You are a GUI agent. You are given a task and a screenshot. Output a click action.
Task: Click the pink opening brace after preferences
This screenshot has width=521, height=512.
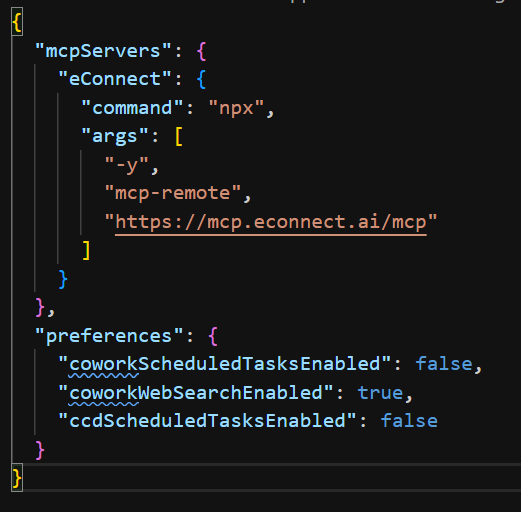(213, 336)
